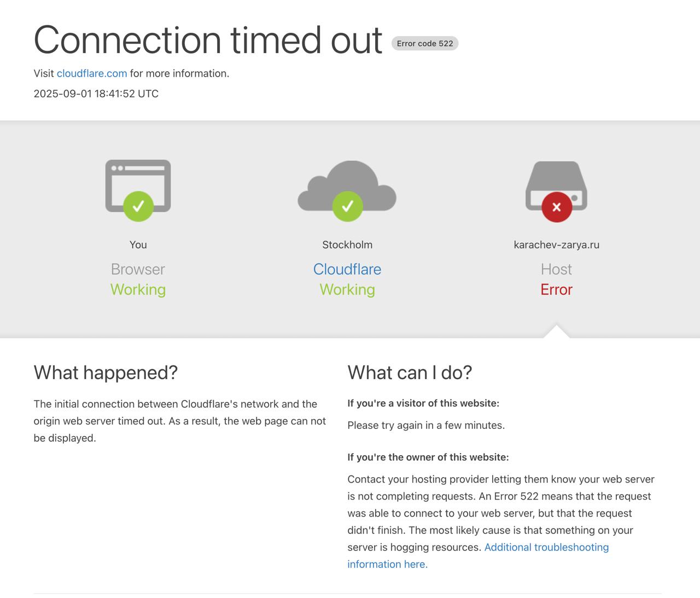Viewport: 700px width, 598px height.
Task: Click the red X error badge
Action: click(x=557, y=207)
